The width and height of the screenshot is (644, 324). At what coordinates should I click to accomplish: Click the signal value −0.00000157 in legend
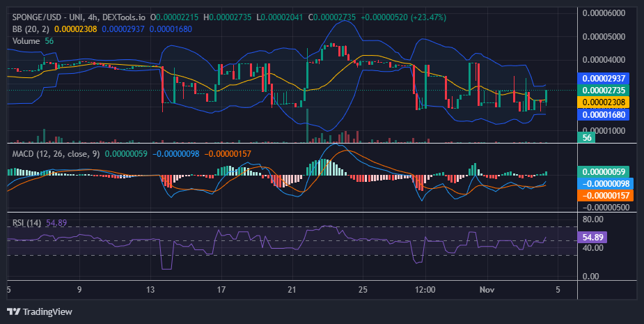[x=228, y=154]
